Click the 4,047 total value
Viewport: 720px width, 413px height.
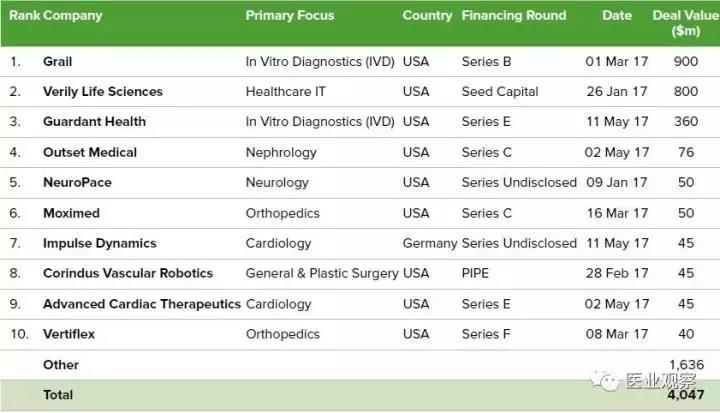click(686, 395)
